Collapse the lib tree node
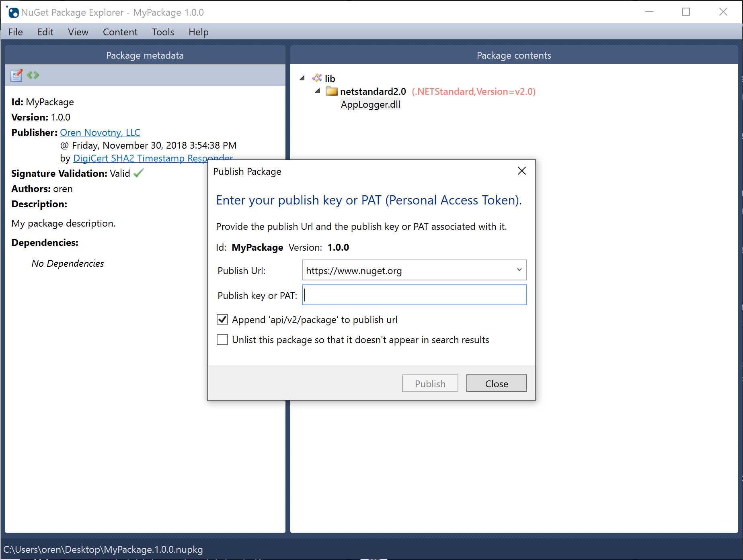743x560 pixels. click(x=302, y=78)
